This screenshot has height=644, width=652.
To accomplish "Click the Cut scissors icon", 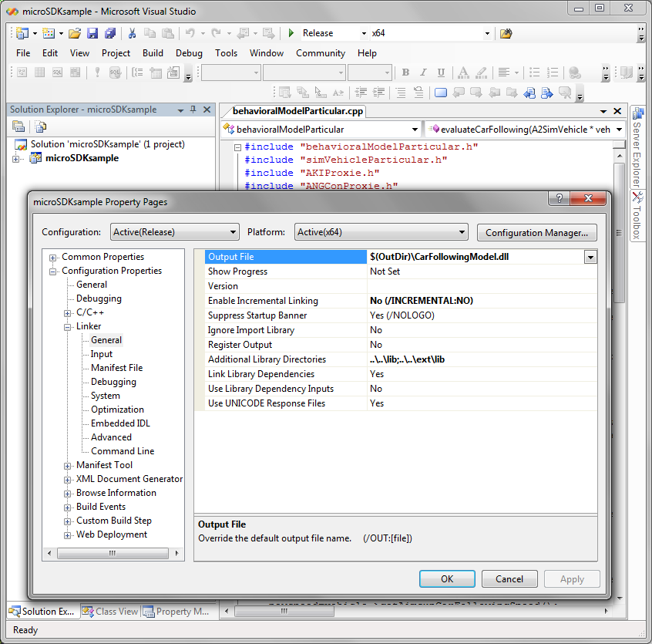I will 132,33.
